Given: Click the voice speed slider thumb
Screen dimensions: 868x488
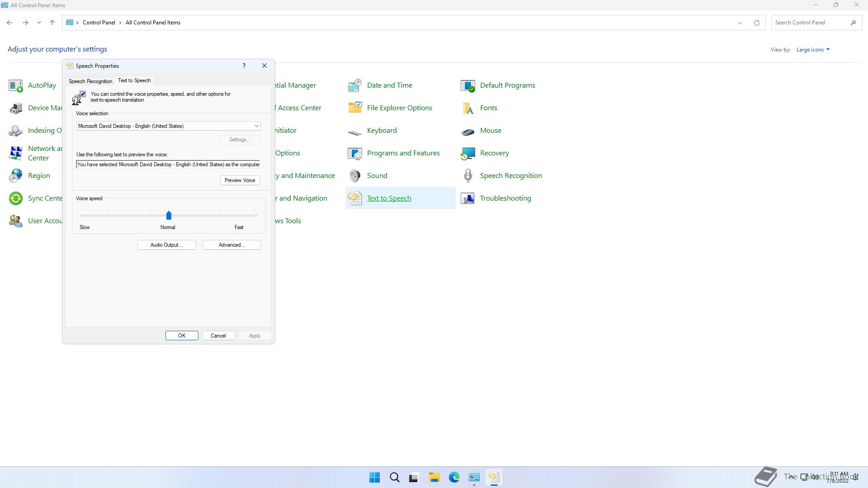Looking at the screenshot, I should point(169,216).
